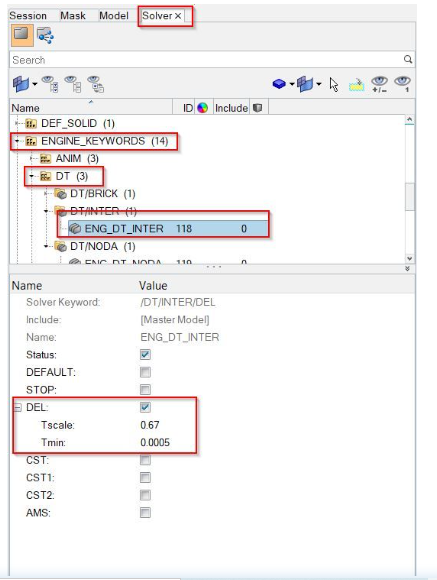Click the left blue mesh filter icon
Viewport: 437px width, 580px height.
pyautogui.click(x=21, y=84)
